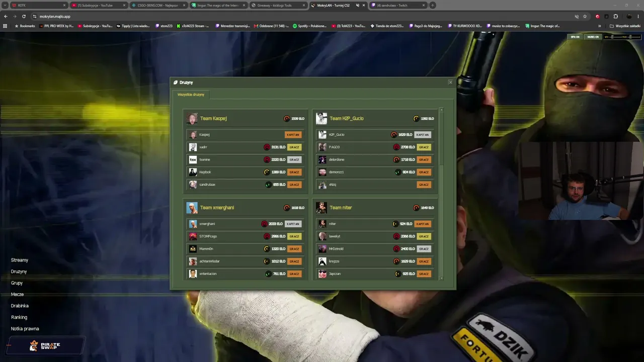Click the GRACZ badge for lawekyt
The height and width of the screenshot is (362, 644).
pyautogui.click(x=424, y=236)
